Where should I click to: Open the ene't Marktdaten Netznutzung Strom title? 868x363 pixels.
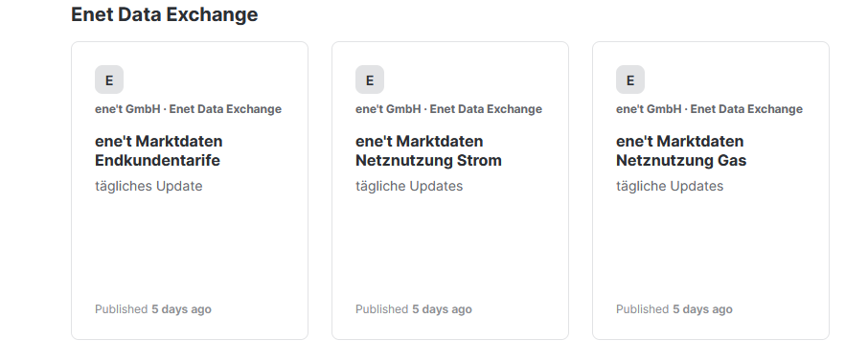(x=428, y=150)
